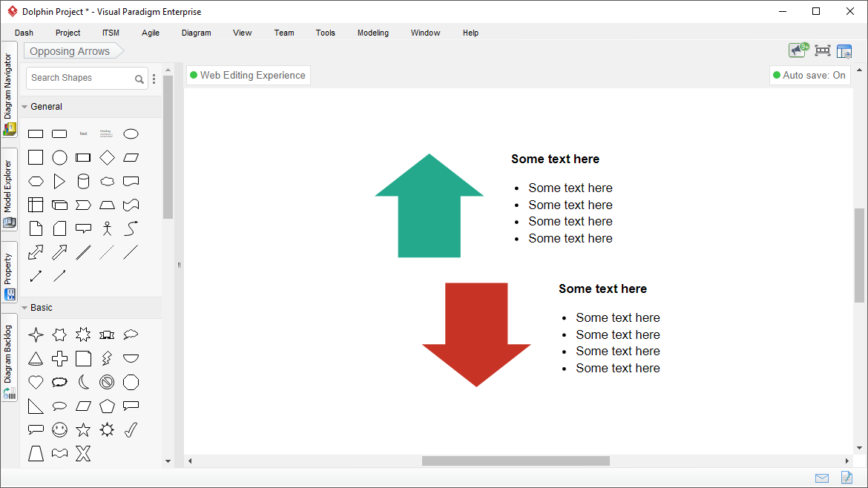Select the curved S connector shape
Viewport: 868px width, 488px height.
click(131, 228)
